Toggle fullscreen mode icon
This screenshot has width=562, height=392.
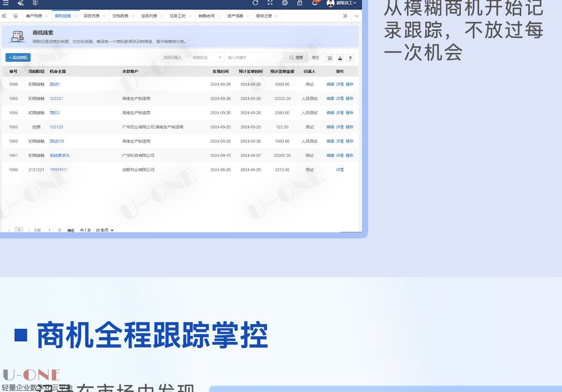coord(270,3)
